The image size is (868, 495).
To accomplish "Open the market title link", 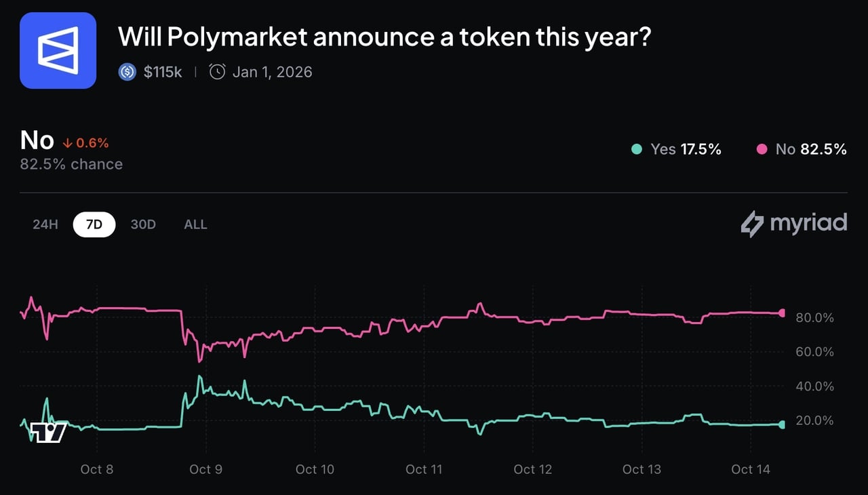I will (384, 37).
